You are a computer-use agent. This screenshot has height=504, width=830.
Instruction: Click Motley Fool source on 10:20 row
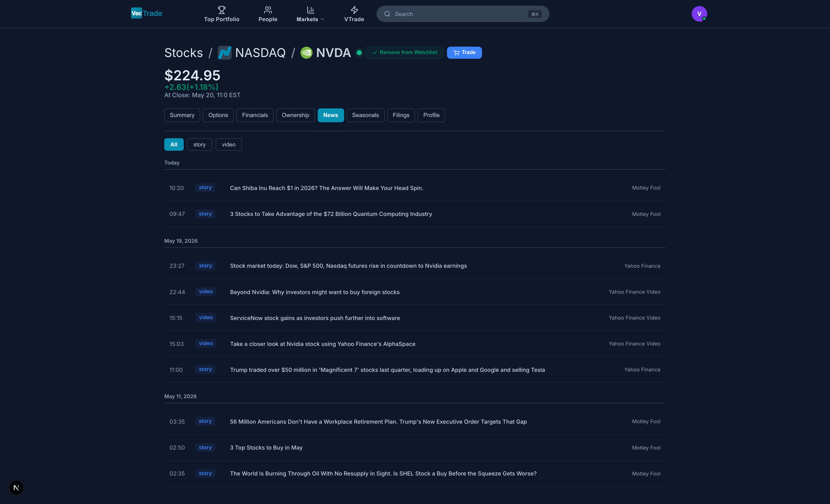click(x=646, y=188)
